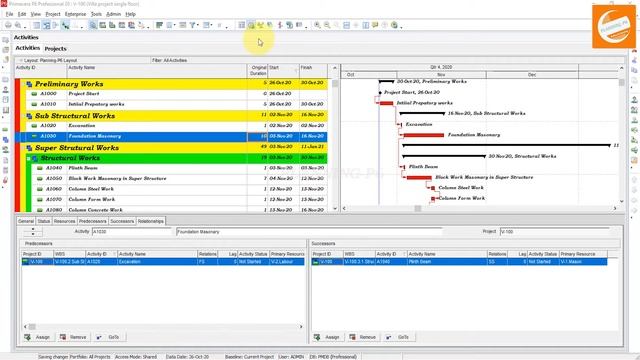Select activity A1050 Block Work Masonary row
Image resolution: width=640 pixels, height=360 pixels.
click(180, 179)
